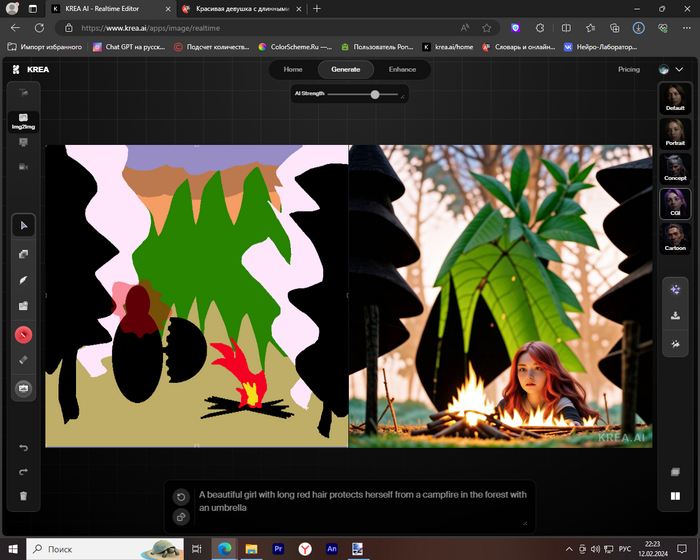The height and width of the screenshot is (560, 700).
Task: Open Adobe Premiere Pro from the taskbar
Action: click(277, 548)
